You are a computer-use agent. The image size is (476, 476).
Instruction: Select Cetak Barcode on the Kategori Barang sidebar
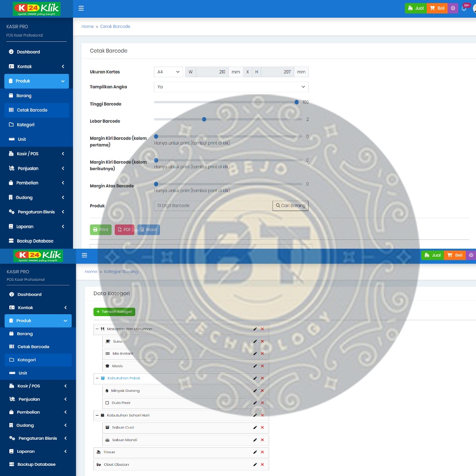(x=38, y=347)
